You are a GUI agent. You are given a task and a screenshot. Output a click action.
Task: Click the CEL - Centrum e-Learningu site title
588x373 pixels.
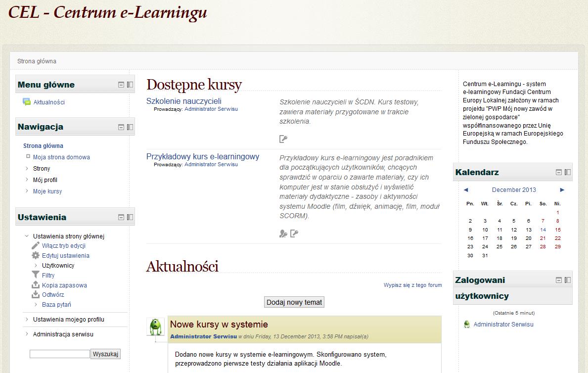(x=108, y=12)
